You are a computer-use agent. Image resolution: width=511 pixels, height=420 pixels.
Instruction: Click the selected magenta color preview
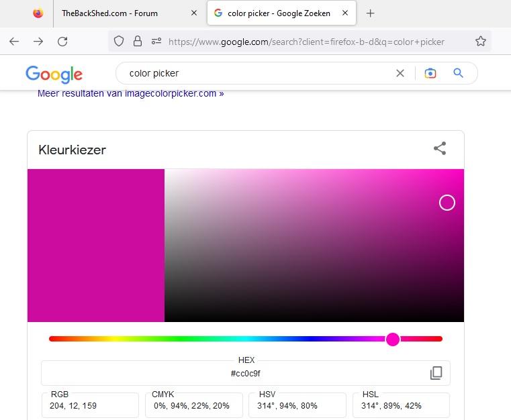[95, 246]
